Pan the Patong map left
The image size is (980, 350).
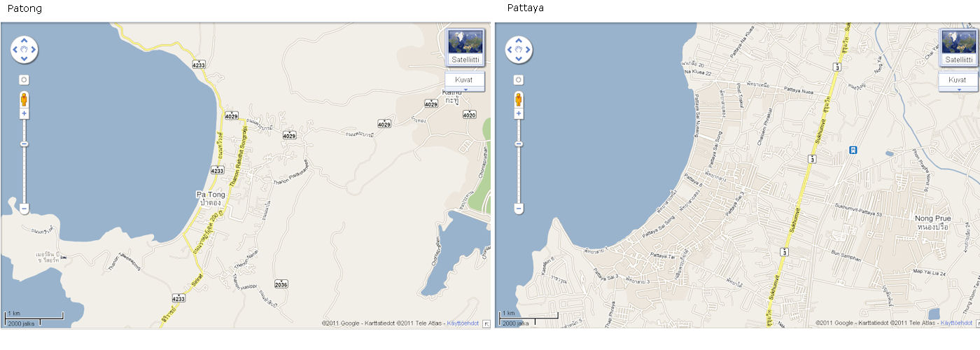15,50
